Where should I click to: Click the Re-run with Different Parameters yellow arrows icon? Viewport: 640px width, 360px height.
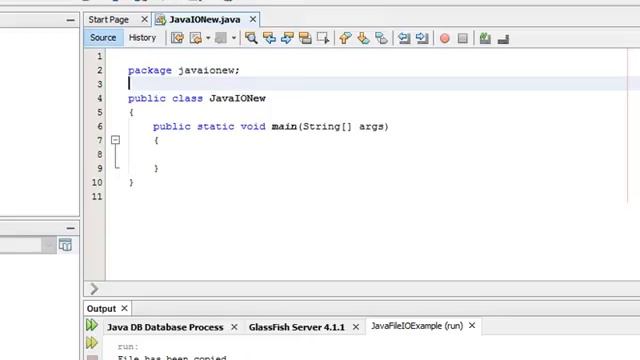[92, 343]
